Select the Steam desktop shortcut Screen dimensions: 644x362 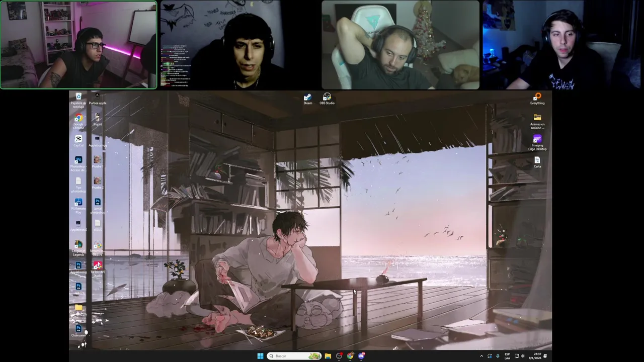pos(308,99)
